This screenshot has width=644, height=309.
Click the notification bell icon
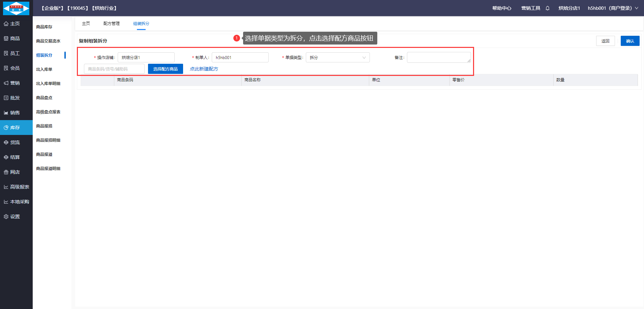point(548,8)
